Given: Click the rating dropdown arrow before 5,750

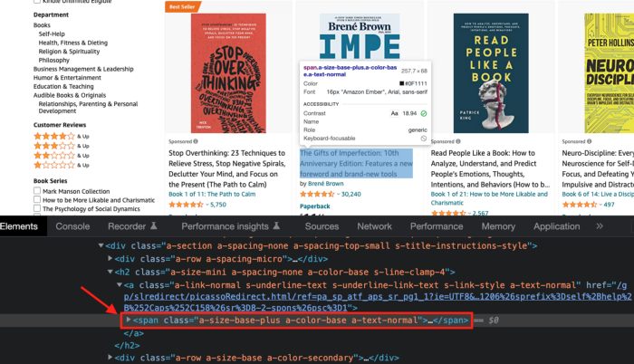Looking at the screenshot, I should click(x=207, y=205).
